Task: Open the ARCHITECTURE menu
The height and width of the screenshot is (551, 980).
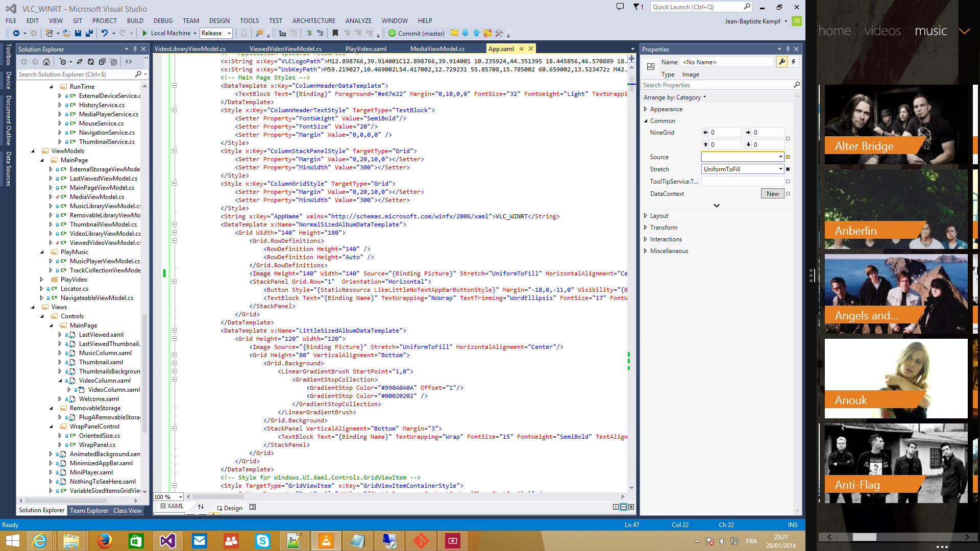Action: (x=313, y=21)
